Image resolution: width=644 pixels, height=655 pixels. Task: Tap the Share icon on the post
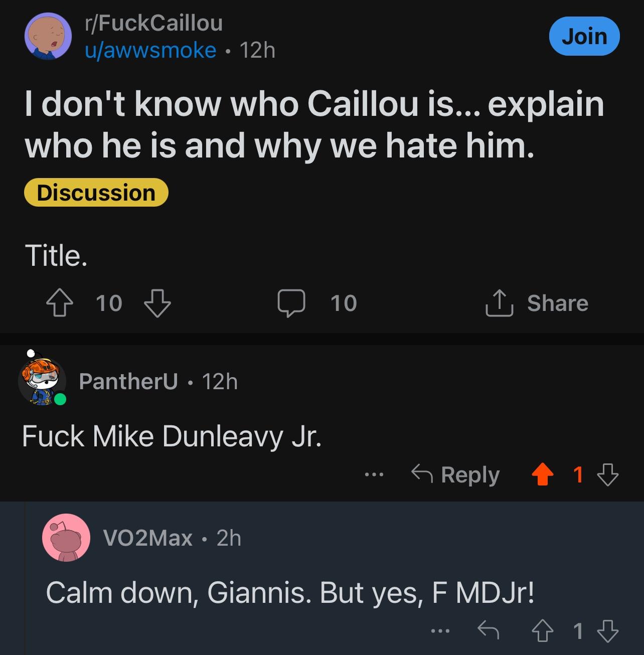click(x=499, y=303)
